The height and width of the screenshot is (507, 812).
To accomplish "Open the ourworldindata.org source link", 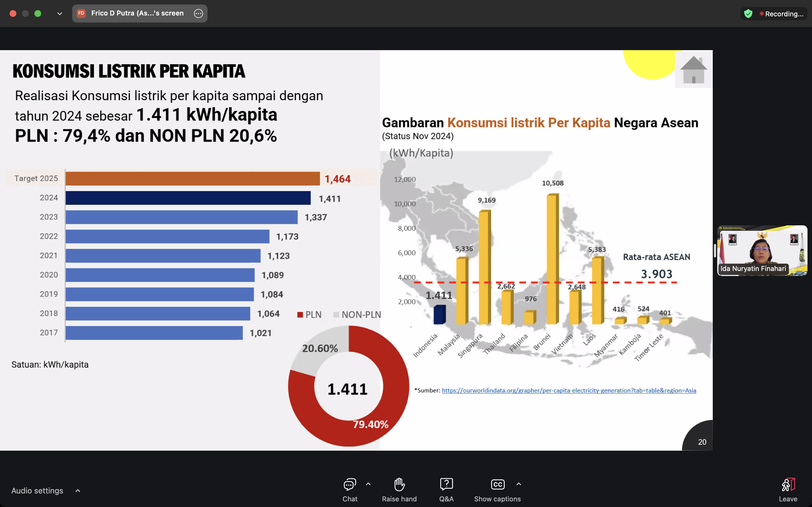I will click(x=569, y=390).
